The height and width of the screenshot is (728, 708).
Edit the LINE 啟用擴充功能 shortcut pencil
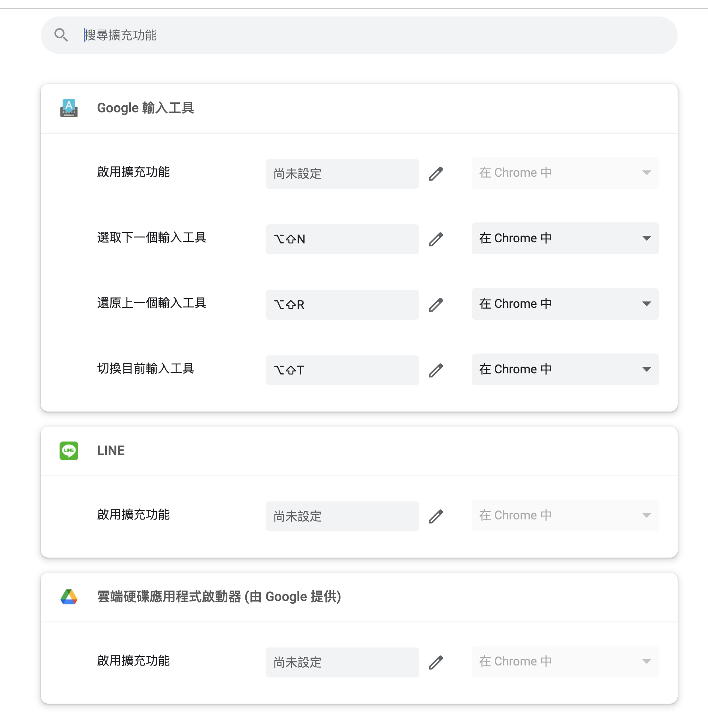[x=436, y=516]
